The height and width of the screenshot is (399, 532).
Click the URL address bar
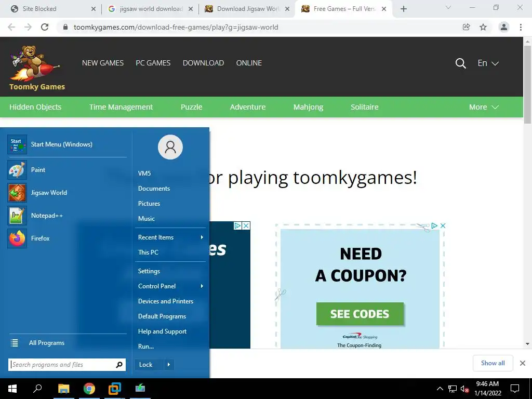[260, 27]
